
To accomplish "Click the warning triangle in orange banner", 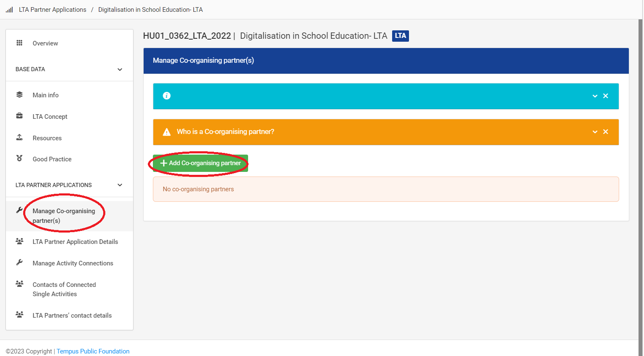I will 167,132.
